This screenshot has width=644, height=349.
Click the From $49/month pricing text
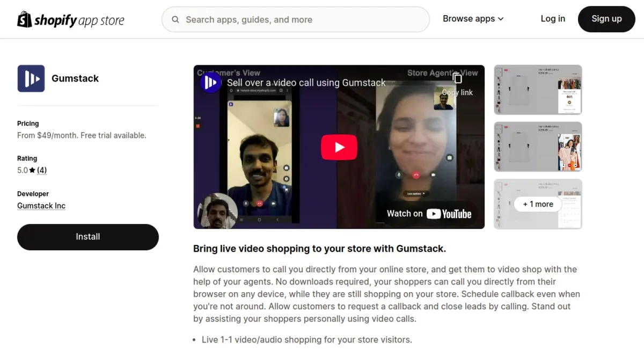[x=82, y=135]
